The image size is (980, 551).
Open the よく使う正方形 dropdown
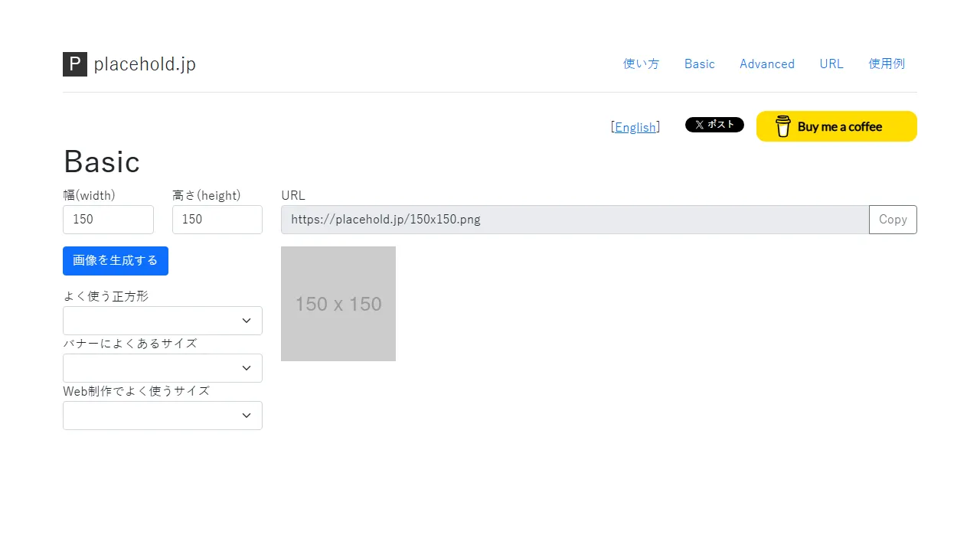162,320
